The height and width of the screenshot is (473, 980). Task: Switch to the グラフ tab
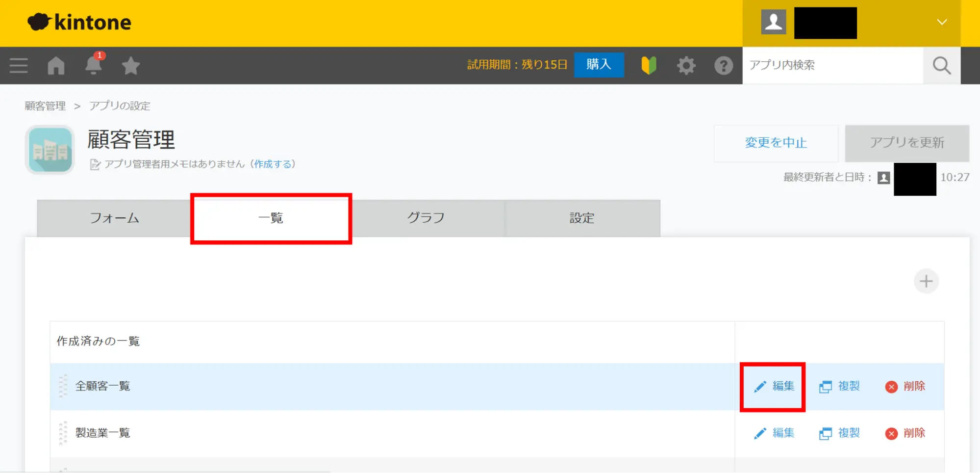tap(426, 218)
